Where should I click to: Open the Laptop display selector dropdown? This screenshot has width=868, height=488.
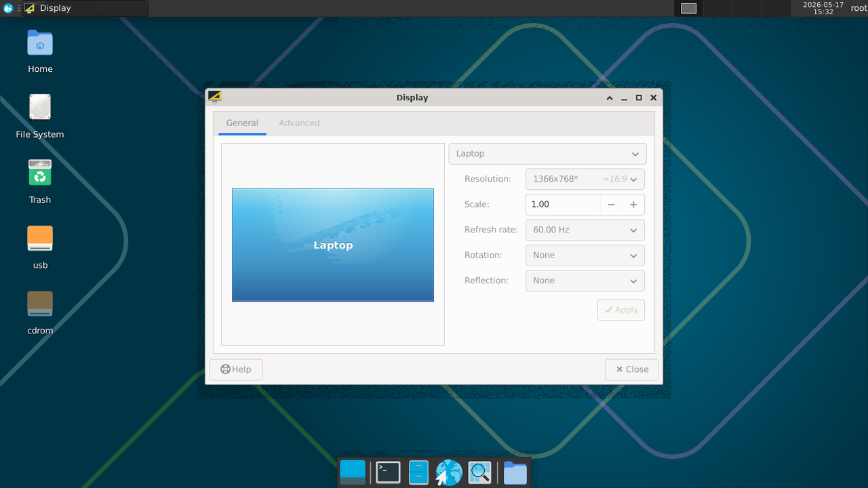coord(547,154)
